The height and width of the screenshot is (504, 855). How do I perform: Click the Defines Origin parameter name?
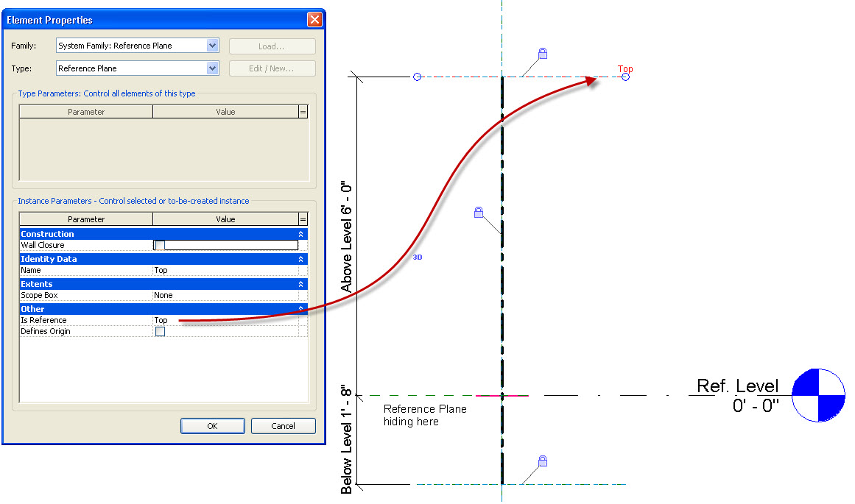(45, 331)
